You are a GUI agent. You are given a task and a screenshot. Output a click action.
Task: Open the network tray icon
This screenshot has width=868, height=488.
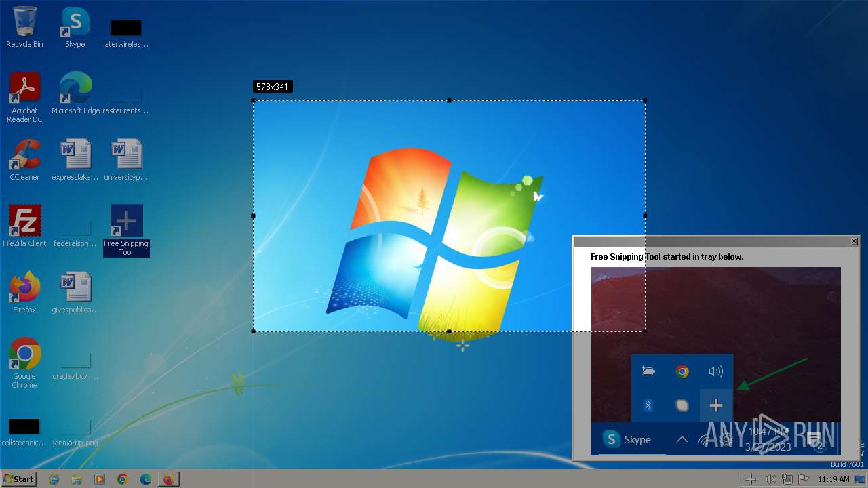787,479
